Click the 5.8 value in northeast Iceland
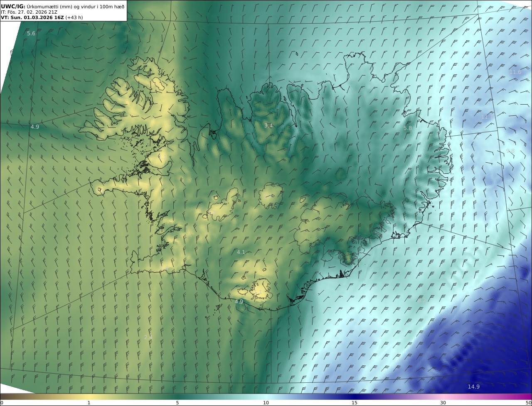Screen dimensions: 532x406 pos(408,128)
